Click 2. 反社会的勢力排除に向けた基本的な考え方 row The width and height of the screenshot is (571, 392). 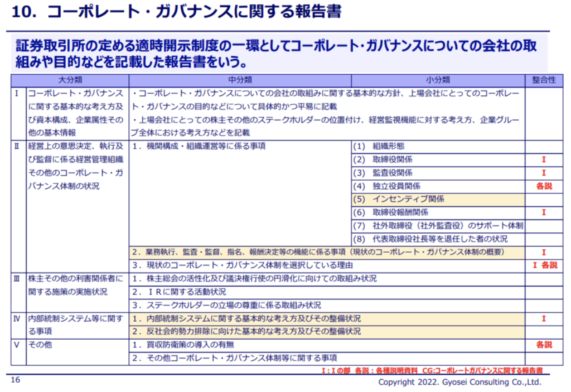(327, 332)
